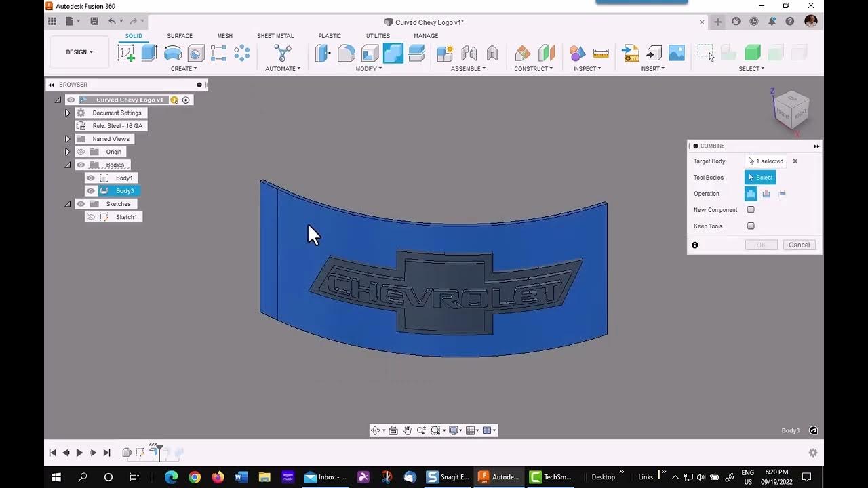The width and height of the screenshot is (868, 488).
Task: Toggle visibility of the Bodies folder
Action: 81,165
